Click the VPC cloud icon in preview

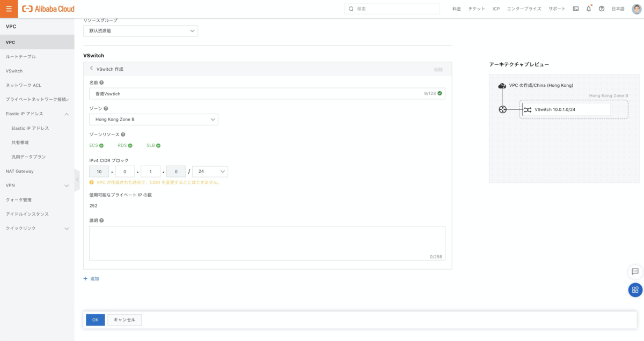point(502,86)
